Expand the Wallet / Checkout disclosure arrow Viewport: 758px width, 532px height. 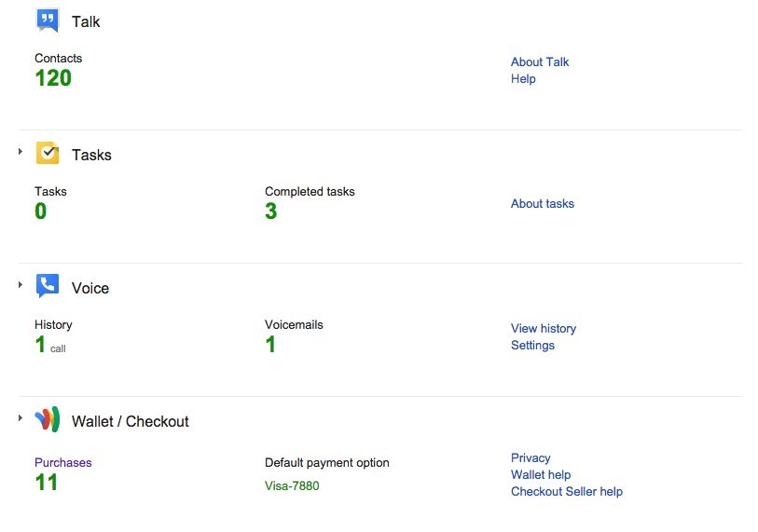[20, 417]
